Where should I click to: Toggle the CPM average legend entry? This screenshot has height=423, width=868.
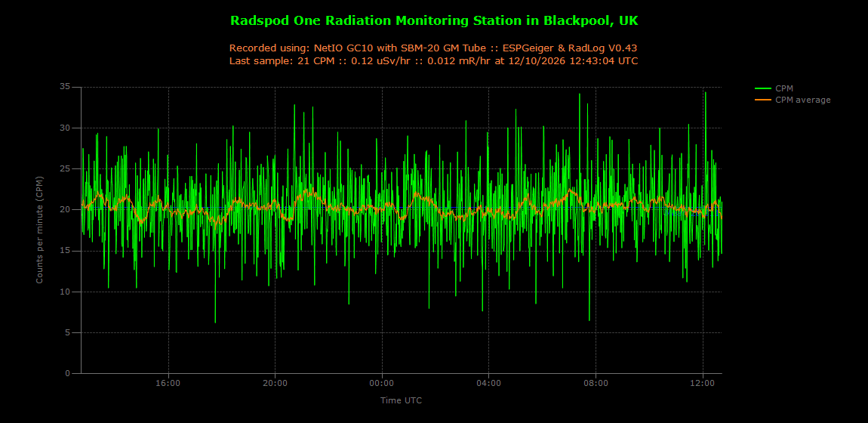point(793,100)
